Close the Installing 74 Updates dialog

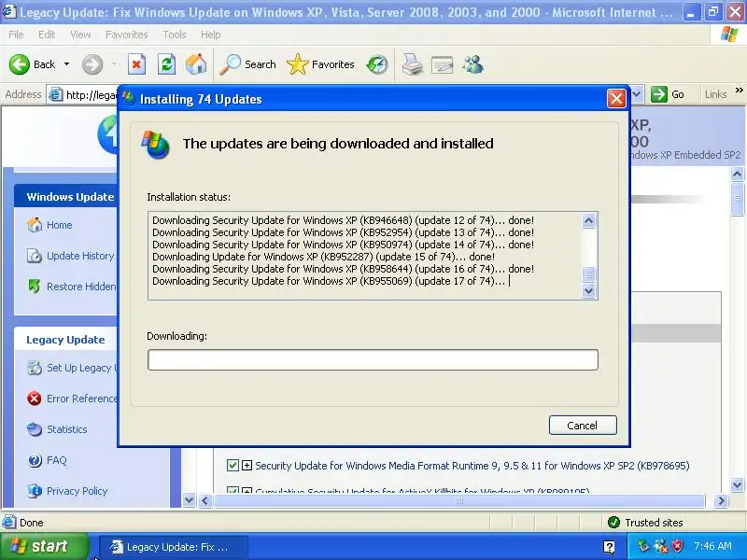click(x=616, y=99)
